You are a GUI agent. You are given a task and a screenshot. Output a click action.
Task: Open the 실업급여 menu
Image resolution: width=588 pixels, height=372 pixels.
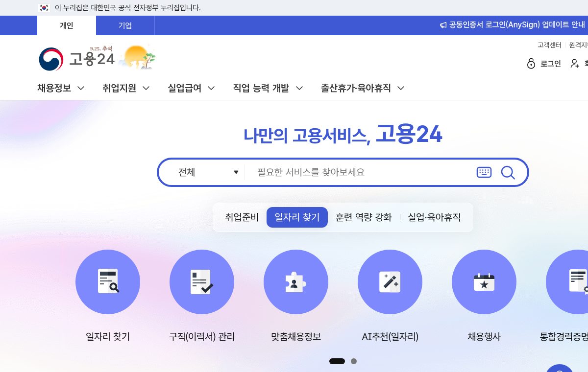click(185, 88)
